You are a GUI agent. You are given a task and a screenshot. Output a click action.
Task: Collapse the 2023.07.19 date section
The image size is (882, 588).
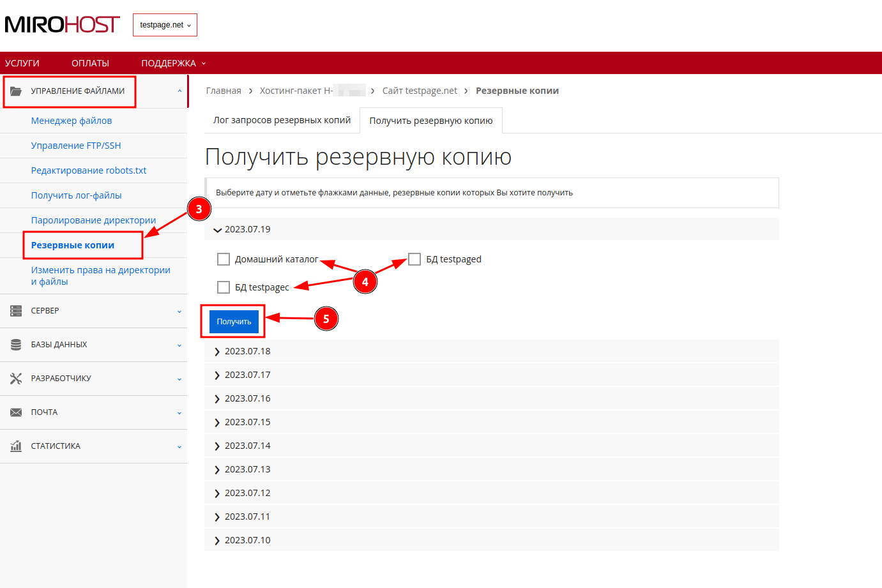492,229
